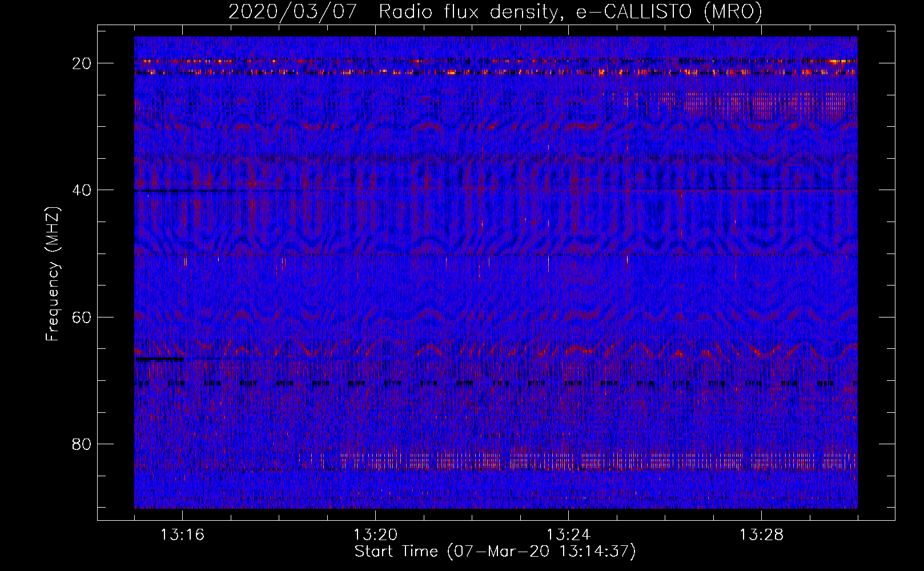This screenshot has height=571, width=924.
Task: Click the '13:16' time tick label
Action: (182, 534)
